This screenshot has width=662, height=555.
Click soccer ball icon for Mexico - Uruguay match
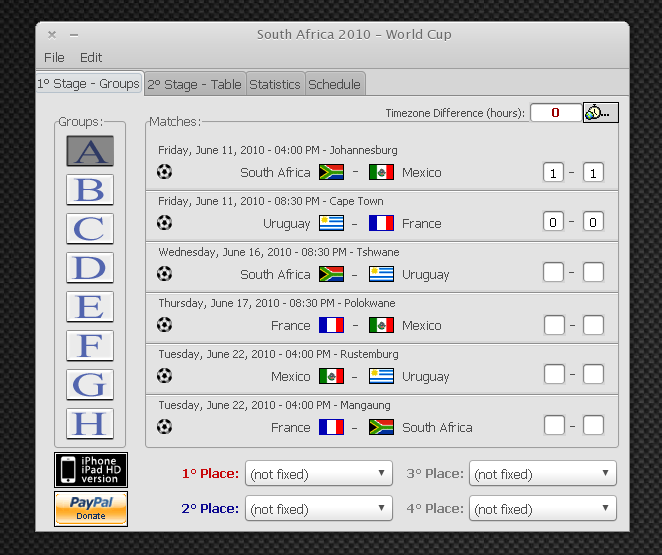coord(164,376)
